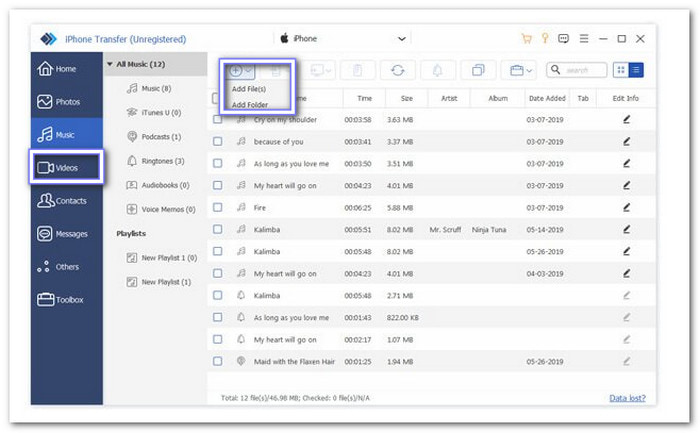The height and width of the screenshot is (433, 700).
Task: Check the box for Fire track
Action: click(x=217, y=207)
